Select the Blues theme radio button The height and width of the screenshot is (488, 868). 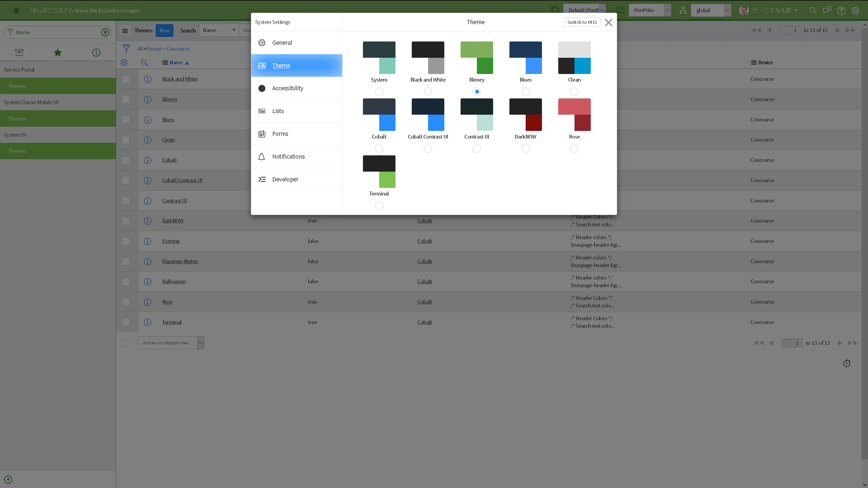(x=526, y=92)
